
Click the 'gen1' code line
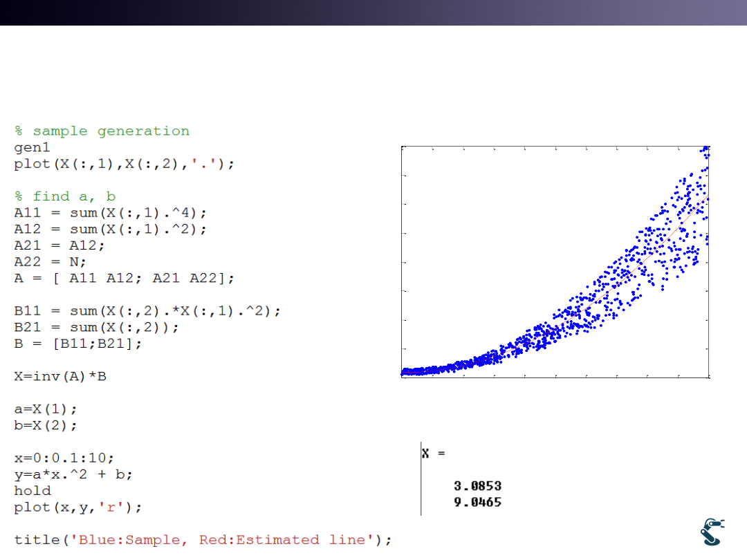33,148
